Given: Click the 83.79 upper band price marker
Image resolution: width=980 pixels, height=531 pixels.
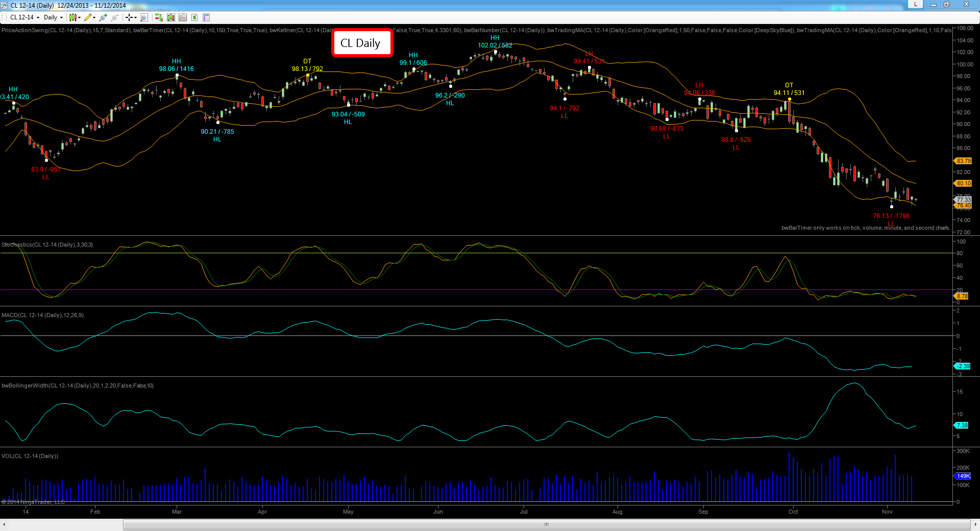Looking at the screenshot, I should [x=963, y=161].
